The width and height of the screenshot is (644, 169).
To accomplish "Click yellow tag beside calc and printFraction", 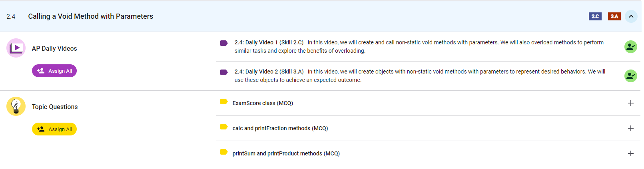I will [224, 127].
